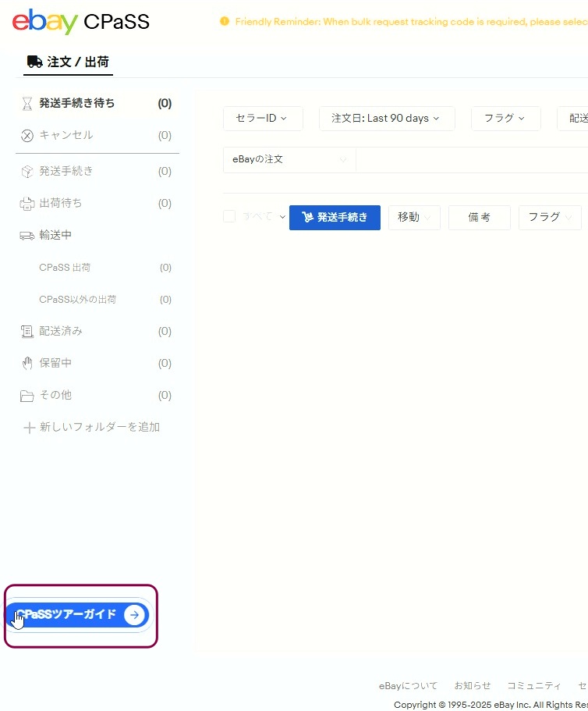Click the キャンセル circle-x icon
588x711 pixels.
click(x=27, y=136)
